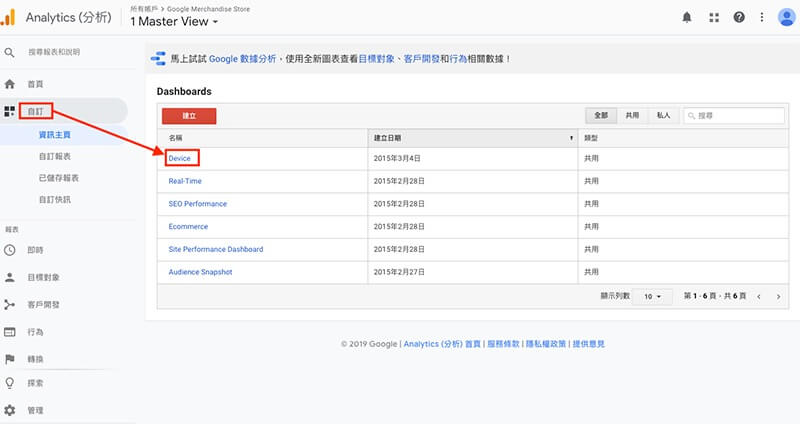The height and width of the screenshot is (424, 800).
Task: Open the user account avatar
Action: (x=786, y=17)
